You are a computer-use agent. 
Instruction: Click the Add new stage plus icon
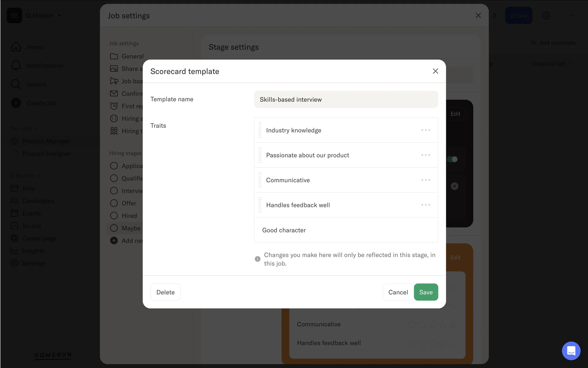(x=114, y=241)
